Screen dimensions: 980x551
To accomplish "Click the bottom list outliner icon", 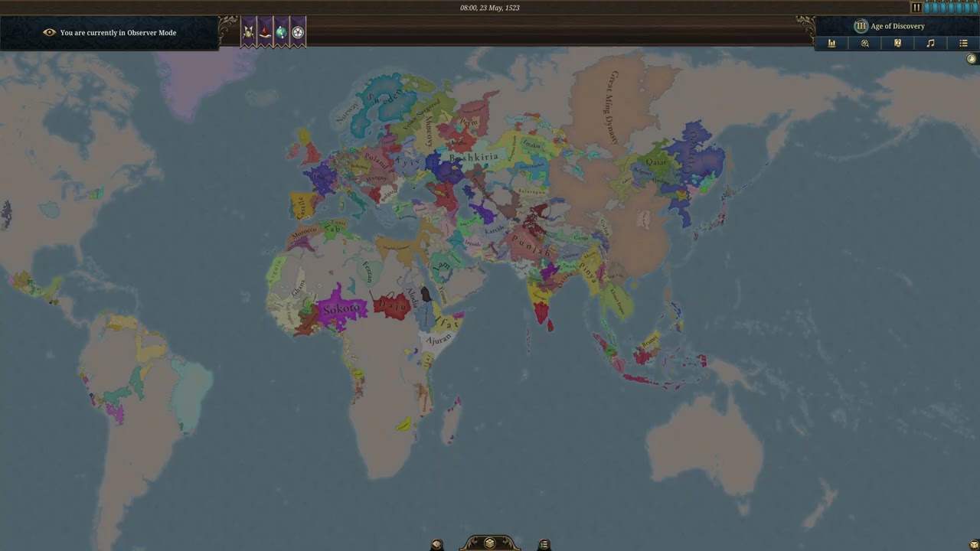I will [544, 545].
